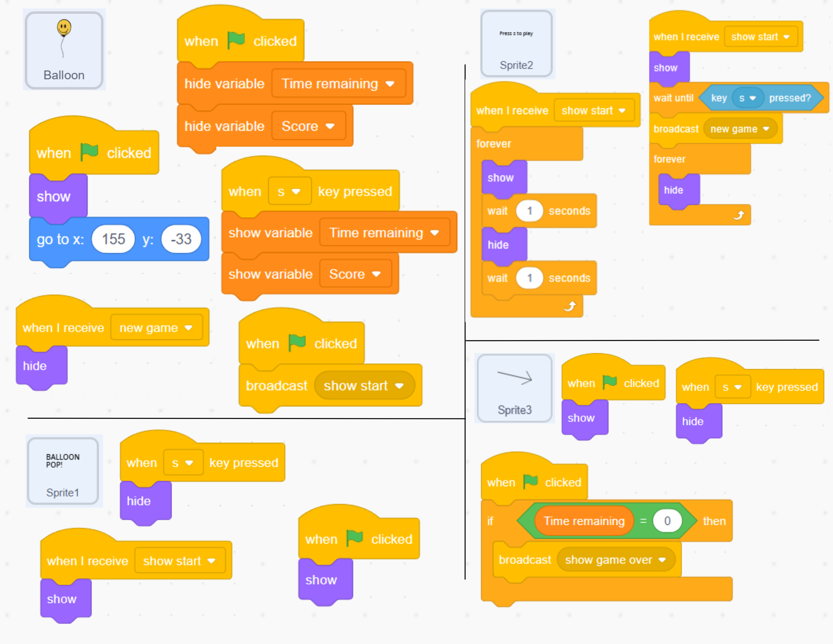The height and width of the screenshot is (644, 833).
Task: Open 'Time remaining' dropdown in hide variable block
Action: [390, 84]
